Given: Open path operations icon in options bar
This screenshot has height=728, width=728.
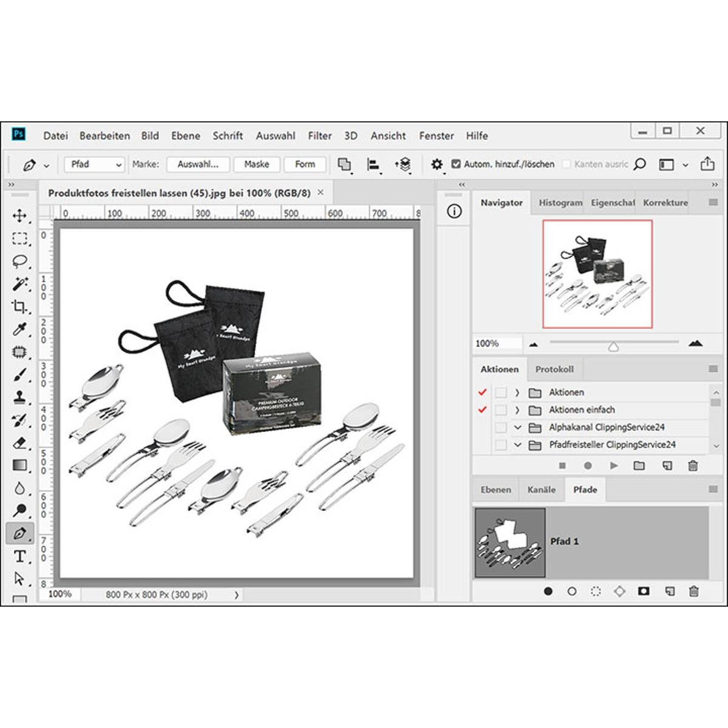Looking at the screenshot, I should pyautogui.click(x=345, y=164).
